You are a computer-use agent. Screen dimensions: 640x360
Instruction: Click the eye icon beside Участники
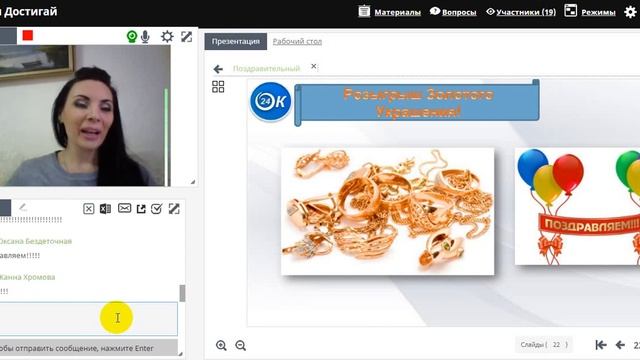tap(490, 11)
